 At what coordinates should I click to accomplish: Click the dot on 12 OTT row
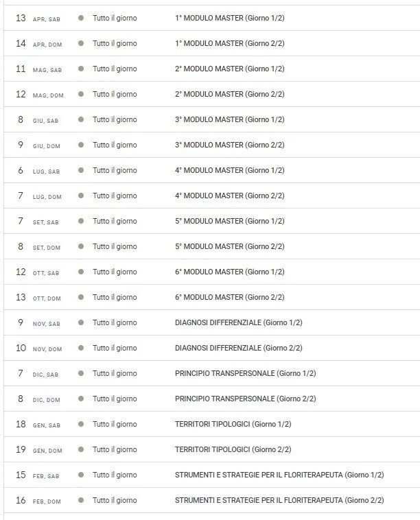(x=81, y=272)
